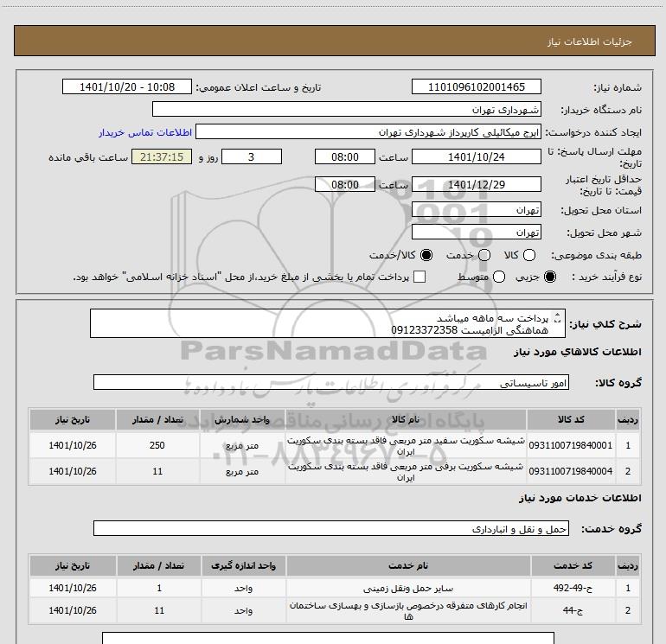Click goods code 0931100719840004

pyautogui.click(x=571, y=471)
